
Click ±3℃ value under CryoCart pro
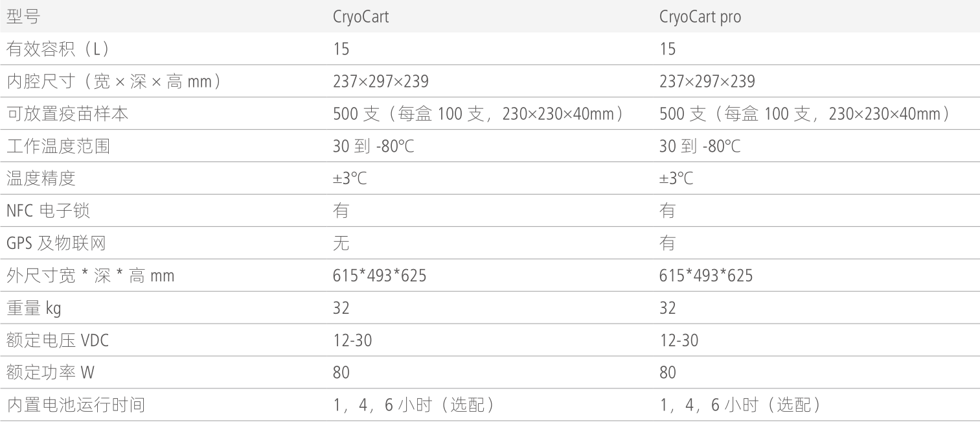tap(676, 179)
